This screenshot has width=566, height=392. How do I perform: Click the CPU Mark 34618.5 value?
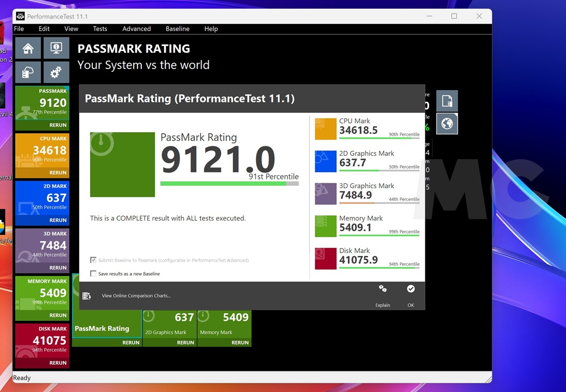coord(358,130)
